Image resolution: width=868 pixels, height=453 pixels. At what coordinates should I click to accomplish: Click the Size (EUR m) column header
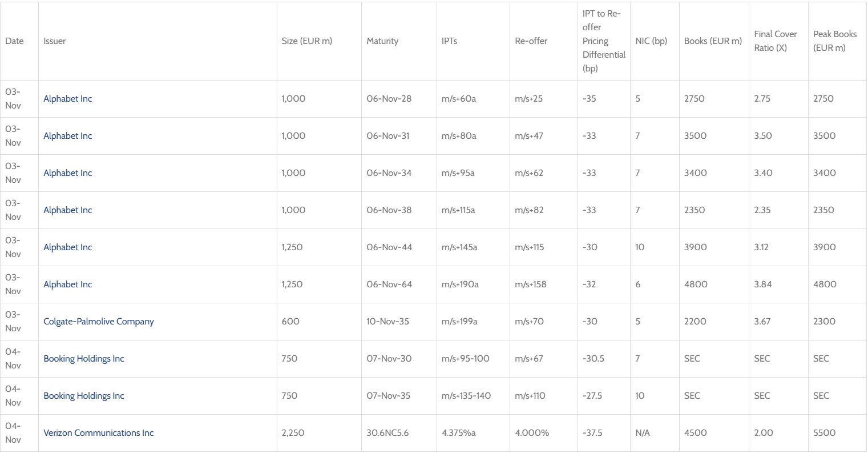[307, 41]
